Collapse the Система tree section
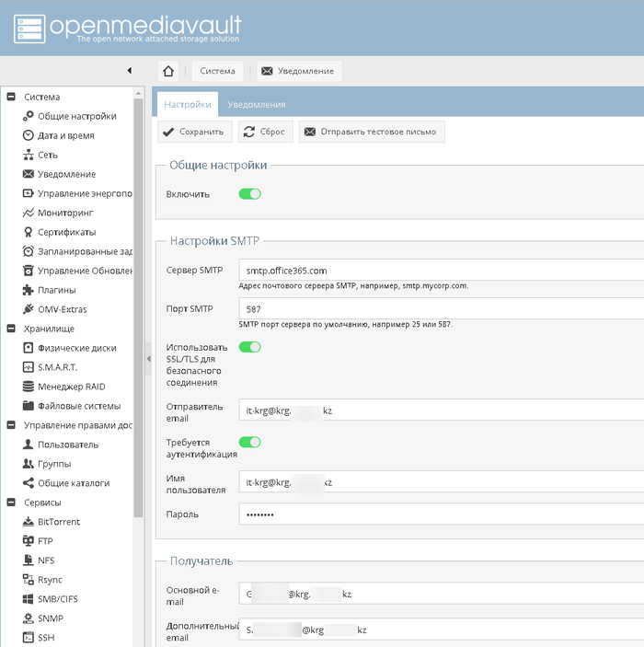This screenshot has height=647, width=644. [x=11, y=97]
